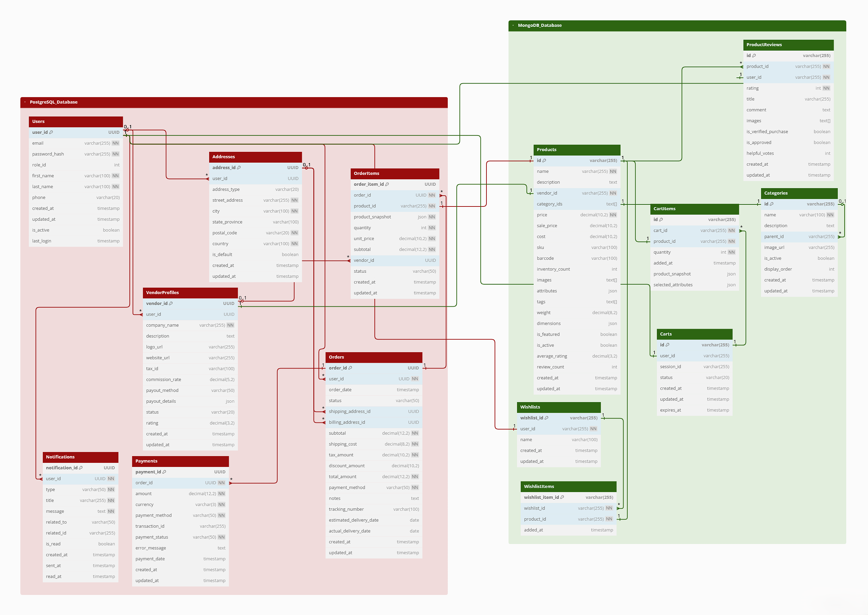Select the CartItems table header

pos(695,209)
